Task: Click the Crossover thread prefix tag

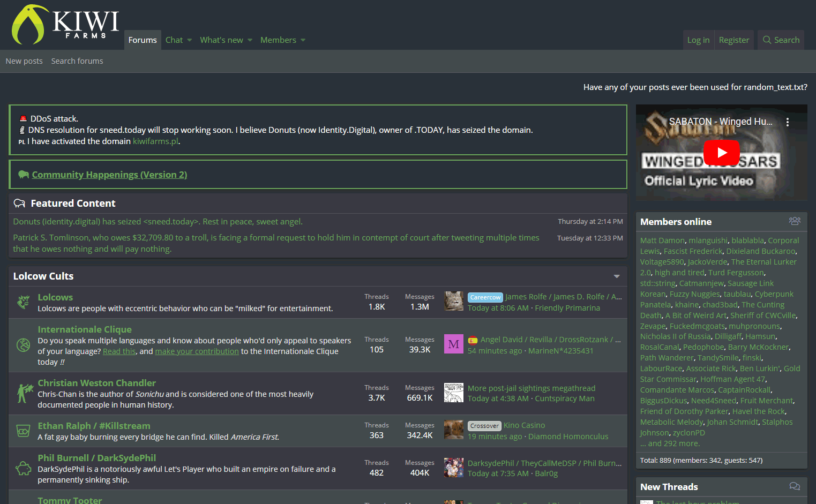Action: [x=484, y=426]
